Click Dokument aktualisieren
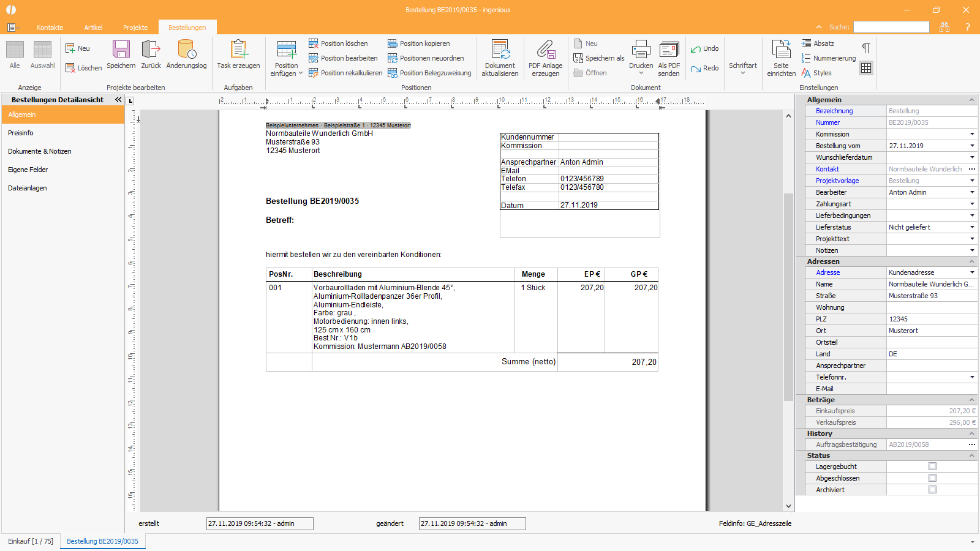980x551 pixels. (x=500, y=59)
